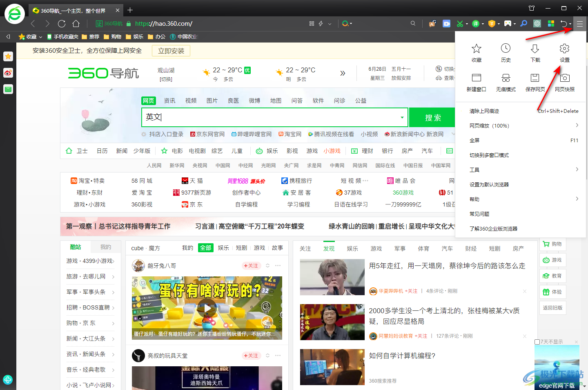Image resolution: width=588 pixels, height=390 pixels.
Task: Open the 天猫 site link
Action: click(192, 181)
